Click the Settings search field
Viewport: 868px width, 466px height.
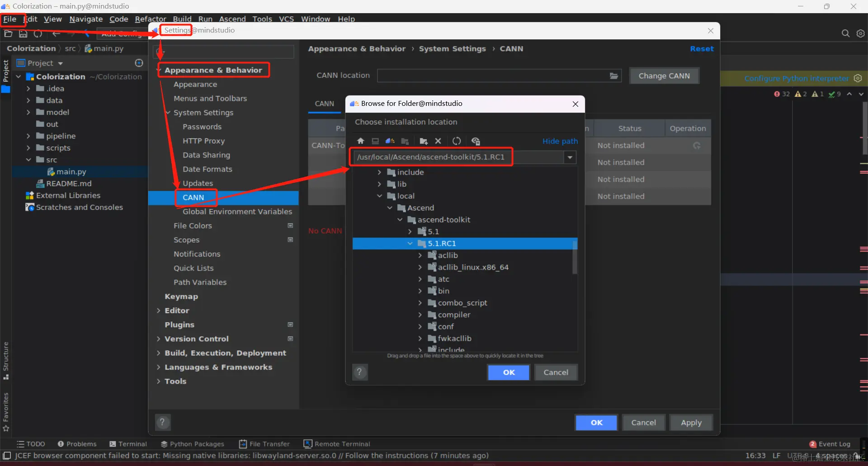pos(224,52)
